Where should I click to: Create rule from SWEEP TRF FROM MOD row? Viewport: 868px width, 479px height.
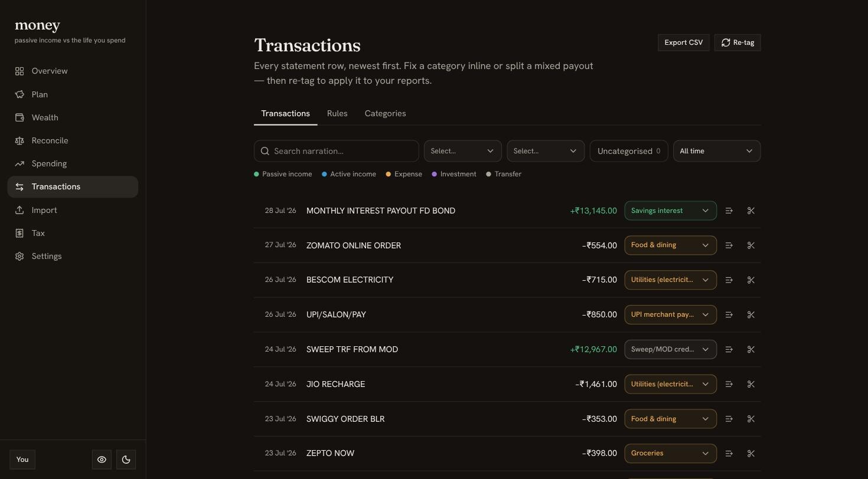[729, 349]
